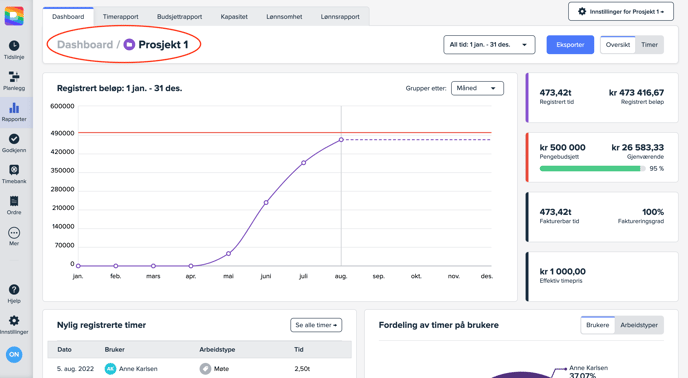Viewport: 688px width, 378px height.
Task: Open the Hjelp question mark icon
Action: click(x=14, y=290)
